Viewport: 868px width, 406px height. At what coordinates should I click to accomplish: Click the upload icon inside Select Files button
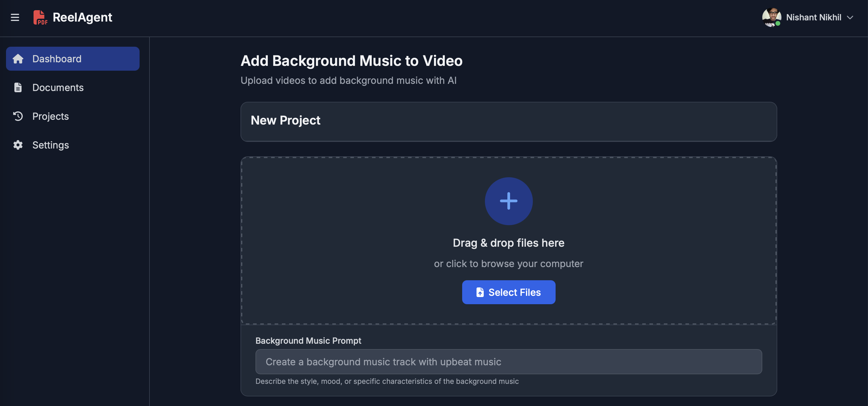[x=480, y=292]
